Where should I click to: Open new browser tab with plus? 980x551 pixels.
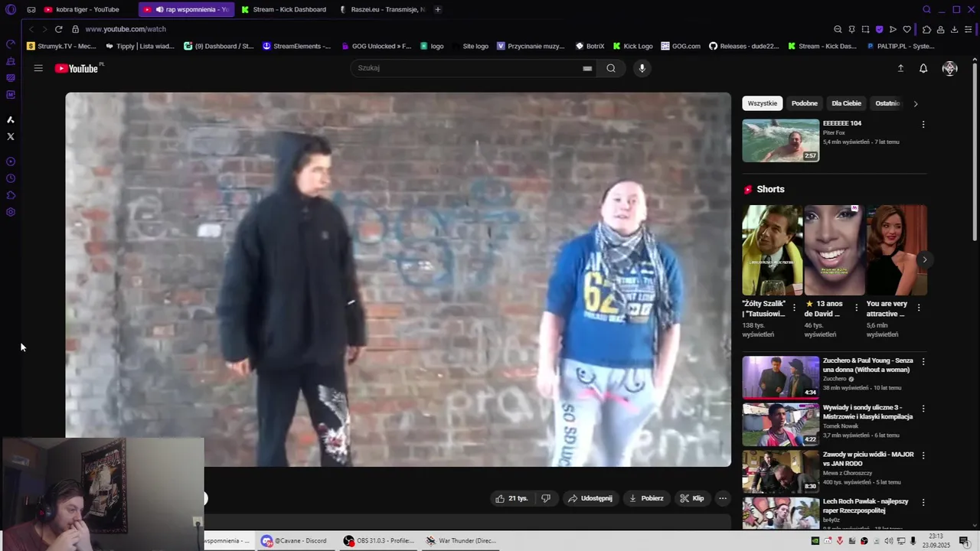(438, 9)
